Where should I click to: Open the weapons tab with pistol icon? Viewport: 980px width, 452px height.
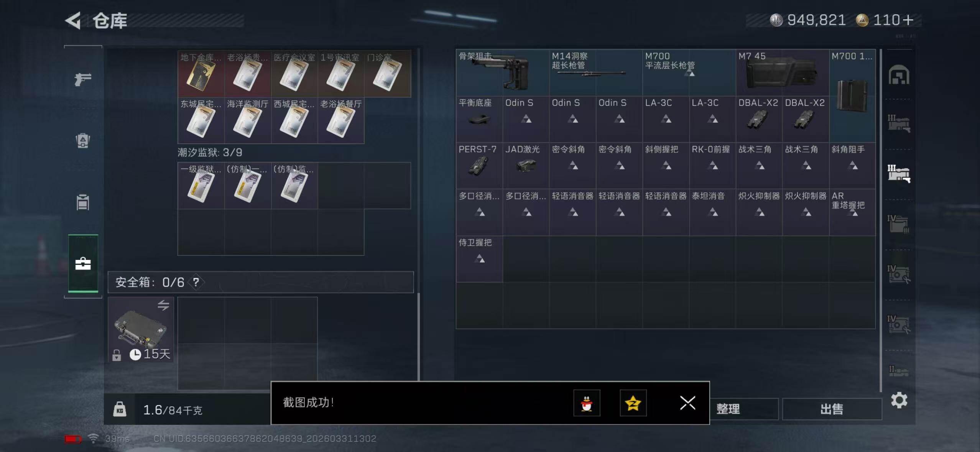point(83,79)
